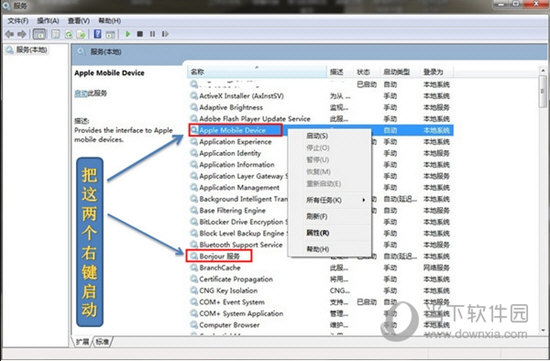Click the black Stop Service square icon
550x361 pixels.
(x=140, y=34)
